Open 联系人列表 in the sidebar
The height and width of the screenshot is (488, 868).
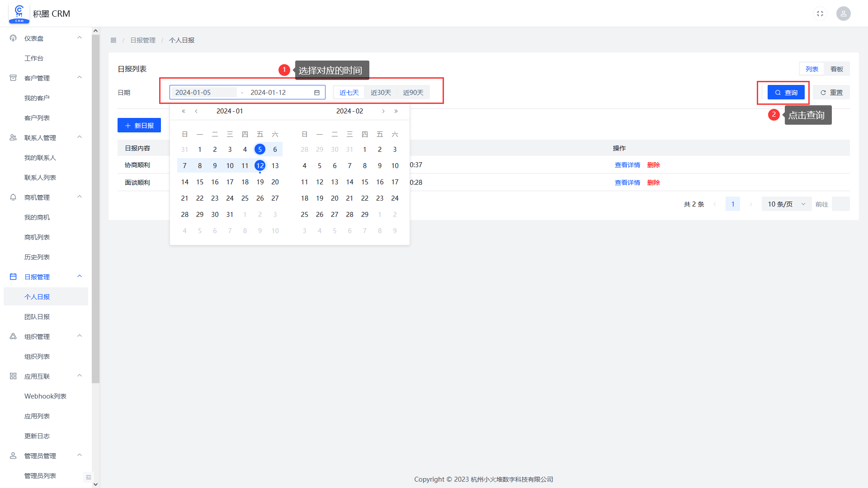(40, 178)
